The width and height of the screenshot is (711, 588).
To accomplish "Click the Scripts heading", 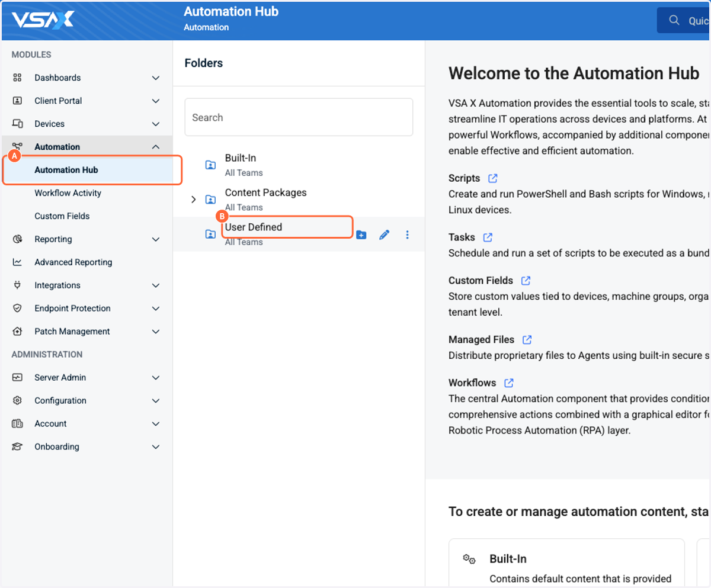I will (x=464, y=178).
